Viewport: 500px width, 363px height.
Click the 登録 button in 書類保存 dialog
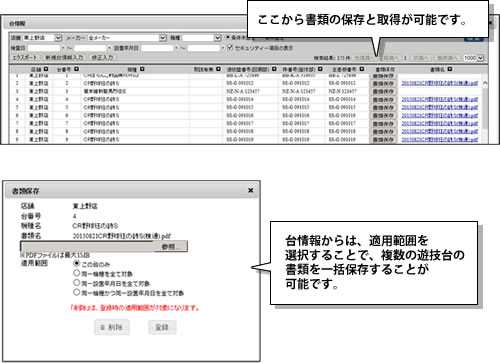pos(162,327)
